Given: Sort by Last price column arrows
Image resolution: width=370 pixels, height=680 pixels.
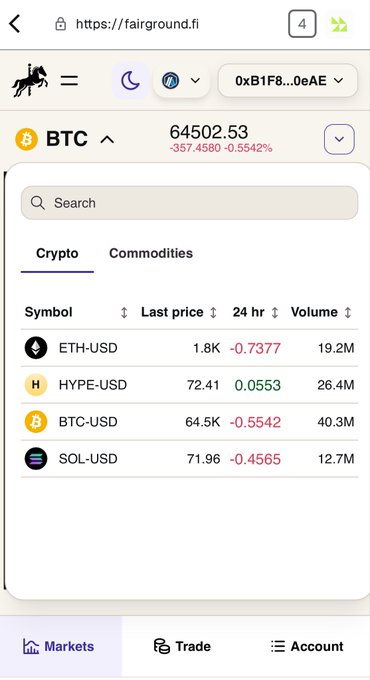Looking at the screenshot, I should [x=213, y=313].
